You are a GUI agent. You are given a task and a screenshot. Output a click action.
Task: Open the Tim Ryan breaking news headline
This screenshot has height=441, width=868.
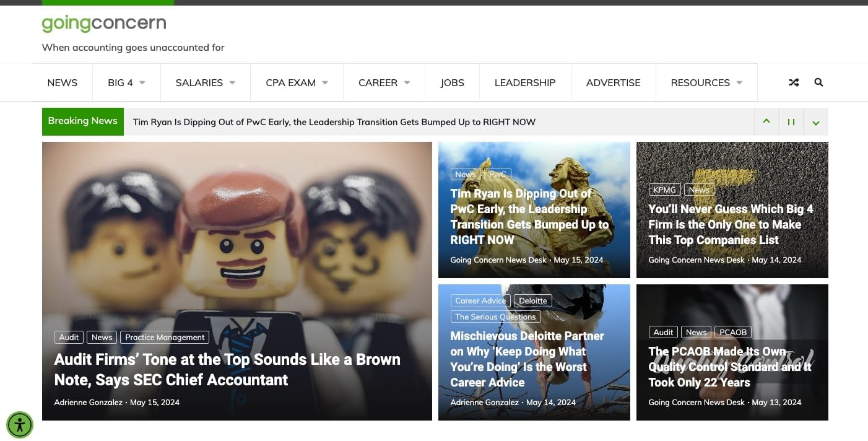point(334,122)
